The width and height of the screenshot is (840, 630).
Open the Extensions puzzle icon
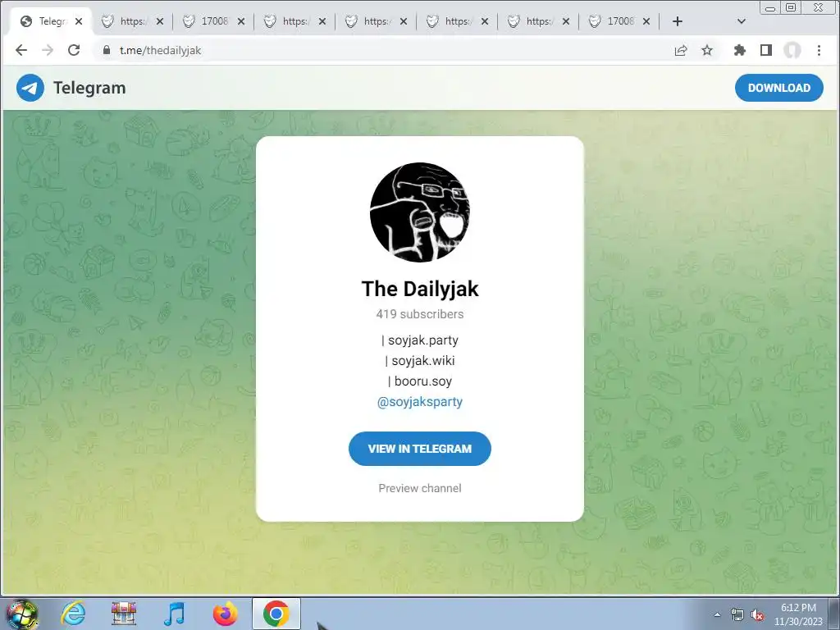point(740,50)
